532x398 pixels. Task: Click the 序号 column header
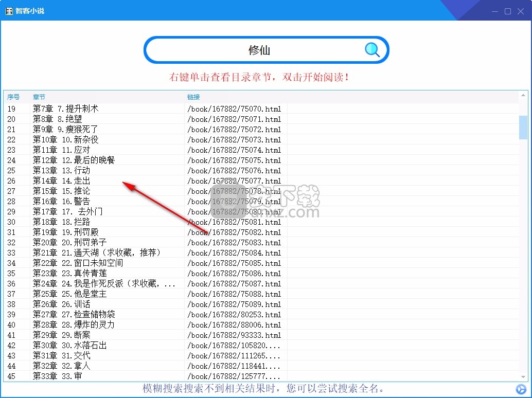[x=13, y=97]
